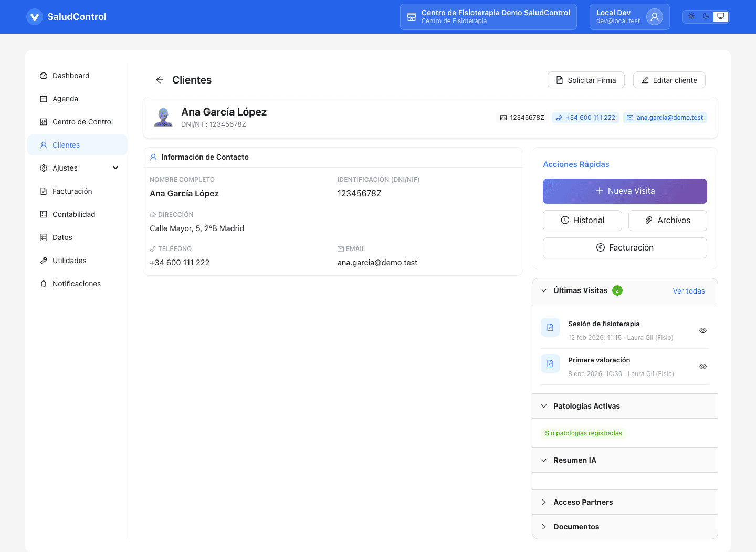
Task: Click the Ajustes gear icon
Action: 44,168
